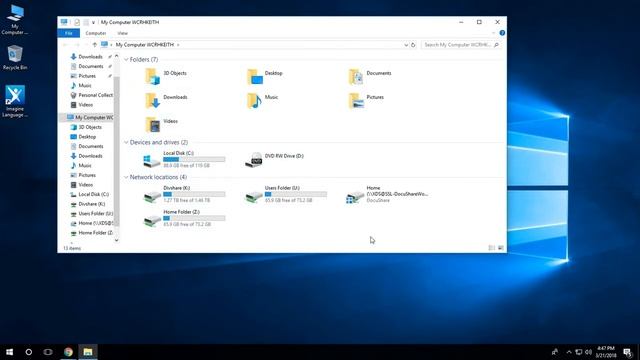Viewport: 640px width, 360px height.
Task: Open the Action Center notifications icon
Action: click(x=628, y=352)
